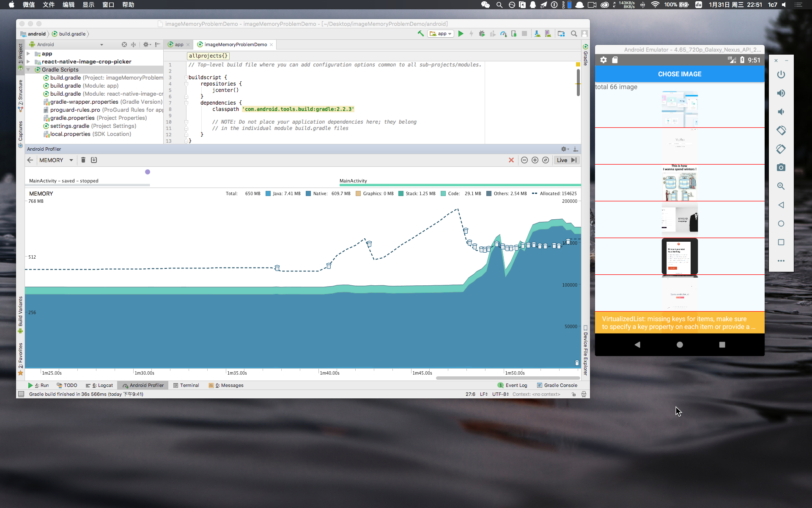Screen dimensions: 812x508
Task: Reset profiler timeline zoom
Action: pos(546,160)
